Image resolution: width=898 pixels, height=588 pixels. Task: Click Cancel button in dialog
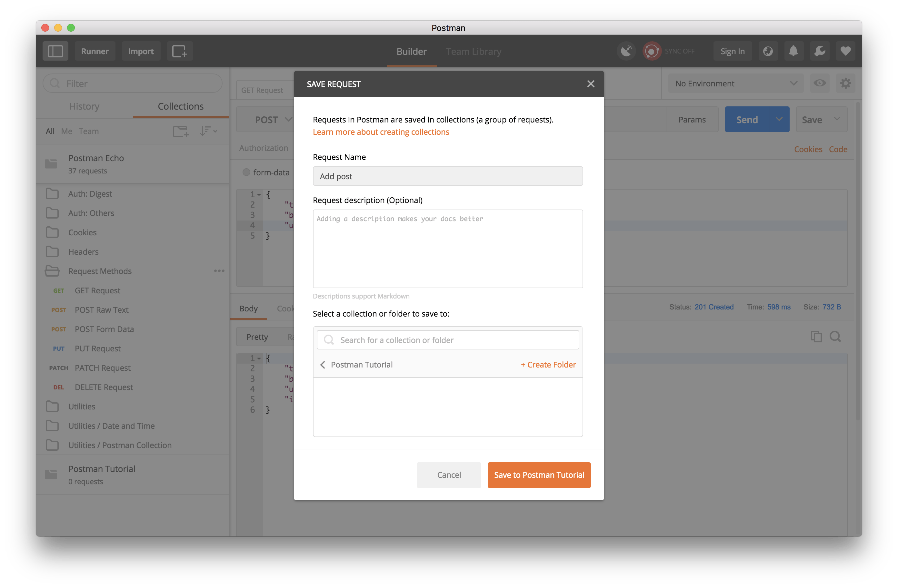tap(449, 475)
